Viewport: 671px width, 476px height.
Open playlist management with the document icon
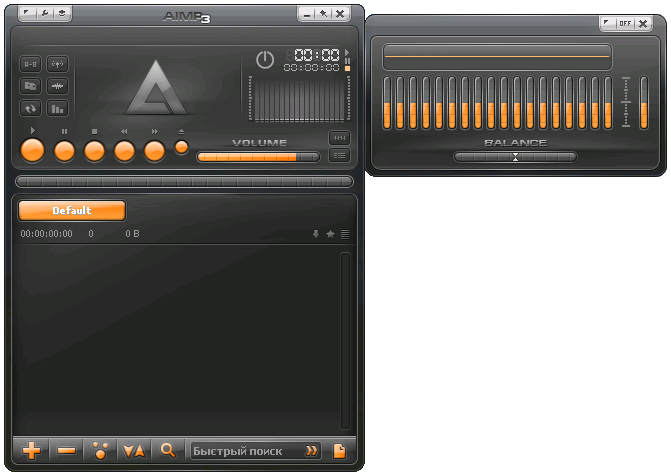pyautogui.click(x=339, y=451)
